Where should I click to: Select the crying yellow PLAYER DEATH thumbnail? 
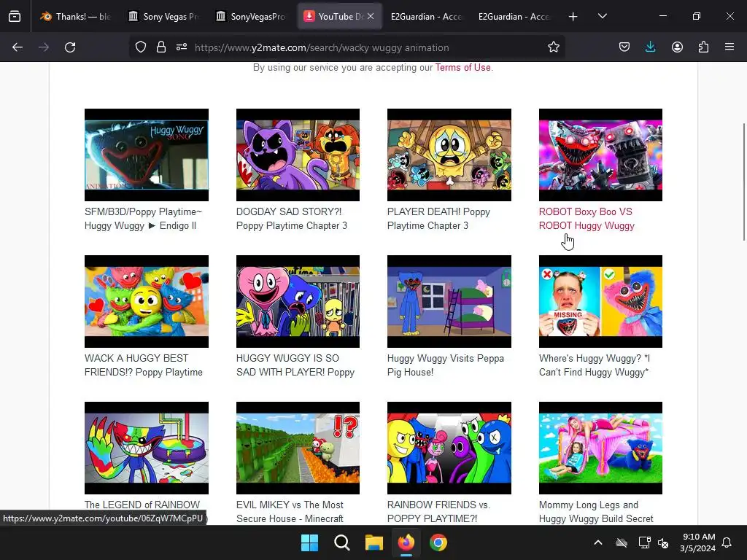point(449,155)
